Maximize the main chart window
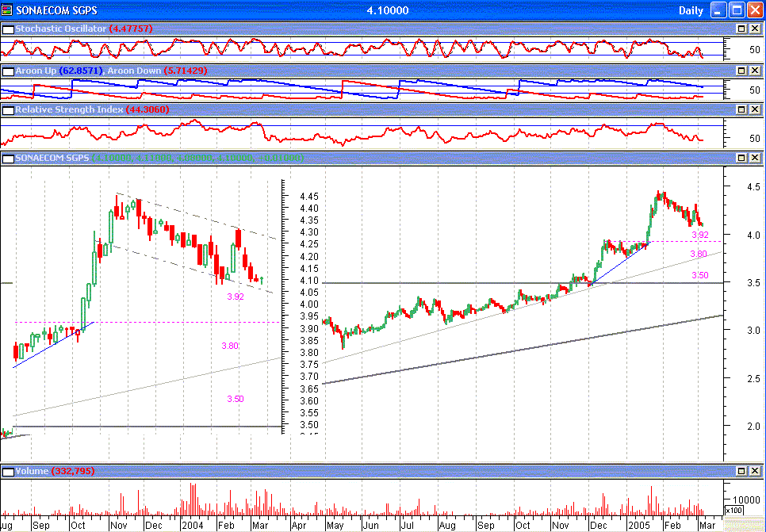 coord(737,10)
